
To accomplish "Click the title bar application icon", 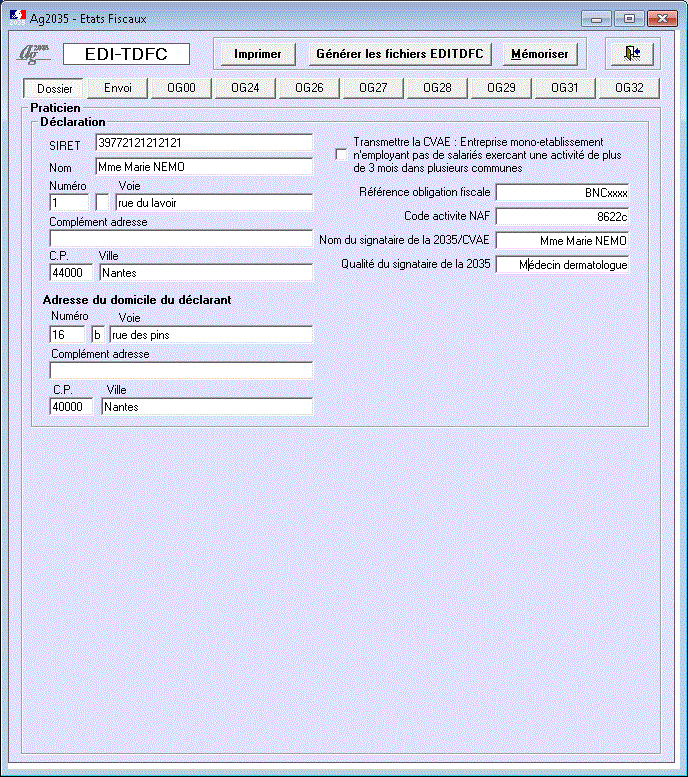I will (17, 18).
